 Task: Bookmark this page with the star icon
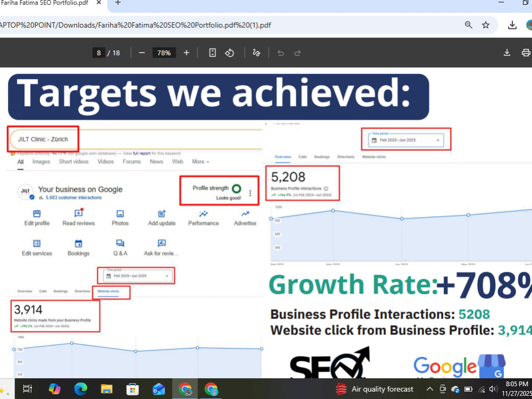[x=486, y=25]
